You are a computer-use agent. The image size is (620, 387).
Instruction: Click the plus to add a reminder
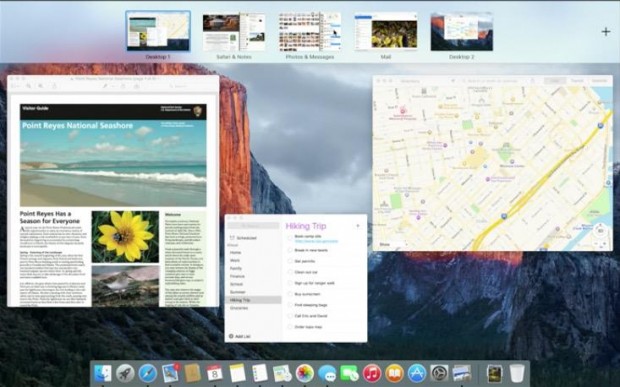[358, 226]
